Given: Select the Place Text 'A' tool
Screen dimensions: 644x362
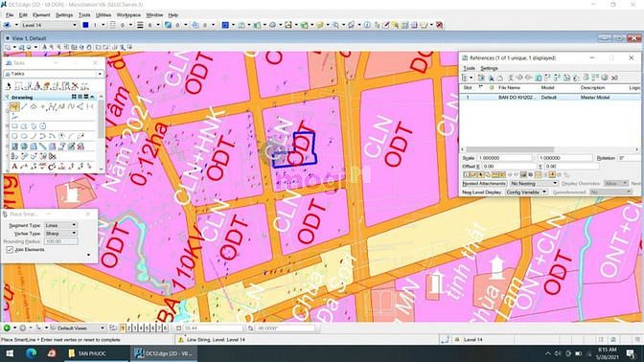Looking at the screenshot, I should [x=14, y=167].
